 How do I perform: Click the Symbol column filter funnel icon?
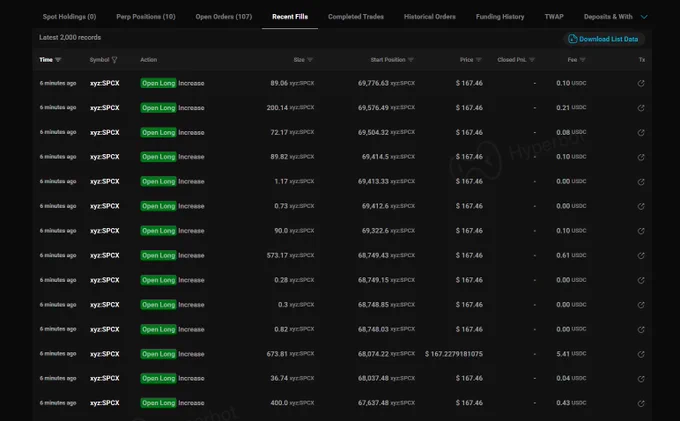click(114, 60)
